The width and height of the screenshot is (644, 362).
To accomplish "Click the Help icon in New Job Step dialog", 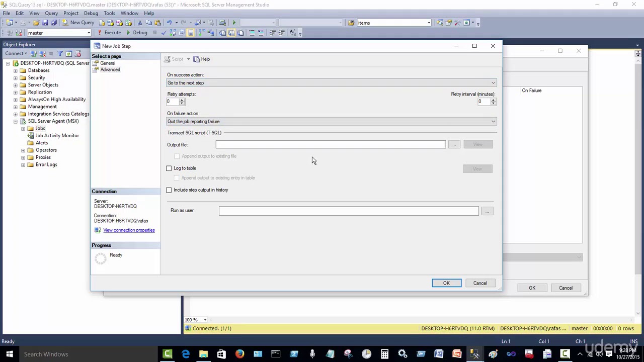I will tap(202, 59).
